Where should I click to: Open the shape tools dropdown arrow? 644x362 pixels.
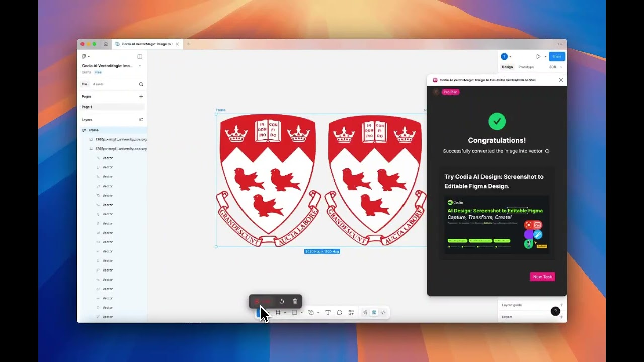click(302, 313)
